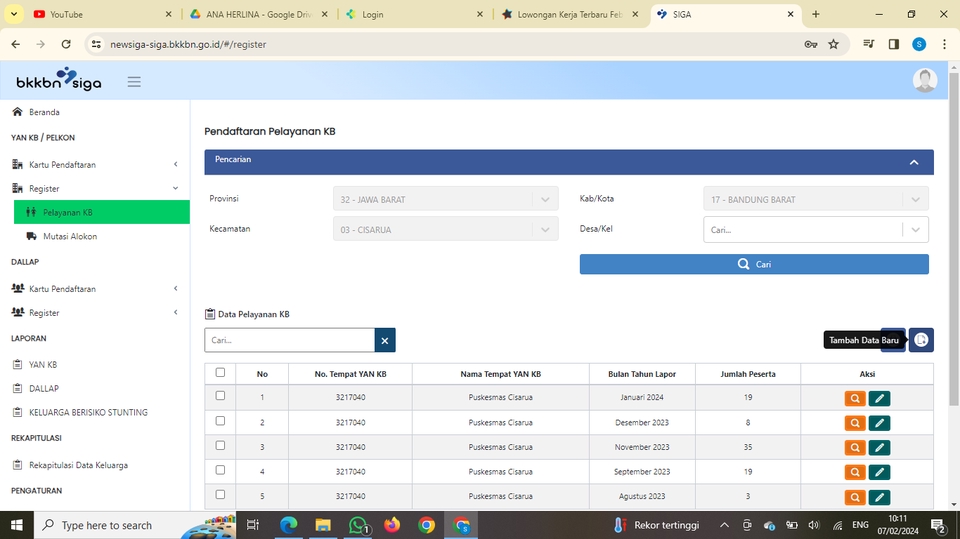Click into the Data Pelayanan KB search field

(290, 340)
